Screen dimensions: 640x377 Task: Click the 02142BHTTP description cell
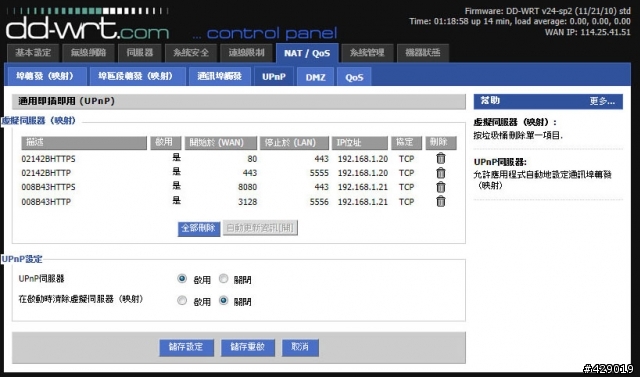pyautogui.click(x=46, y=173)
